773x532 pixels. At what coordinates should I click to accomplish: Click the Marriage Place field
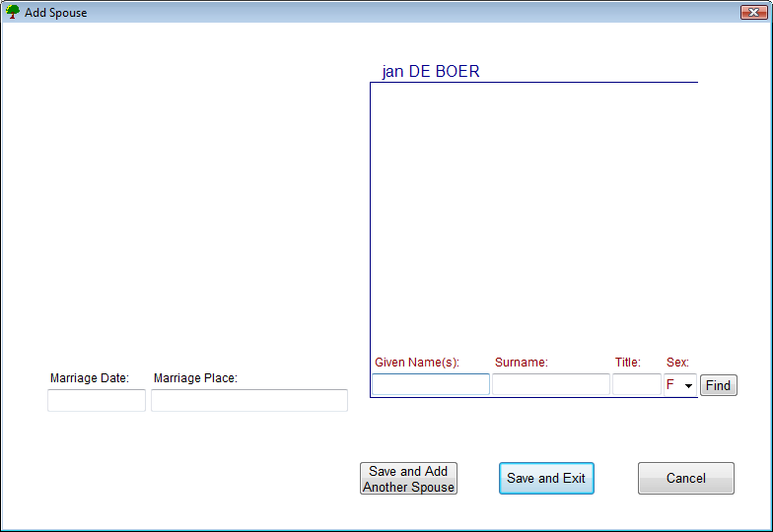249,400
